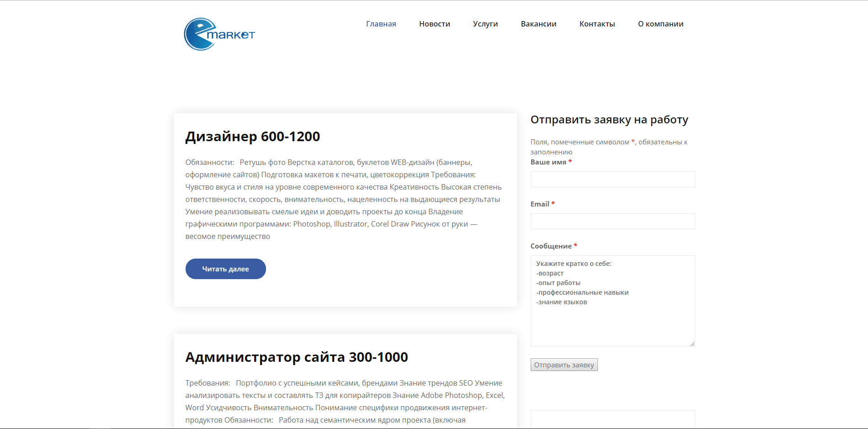Open the Контакты page
This screenshot has width=868, height=429.
(x=597, y=24)
